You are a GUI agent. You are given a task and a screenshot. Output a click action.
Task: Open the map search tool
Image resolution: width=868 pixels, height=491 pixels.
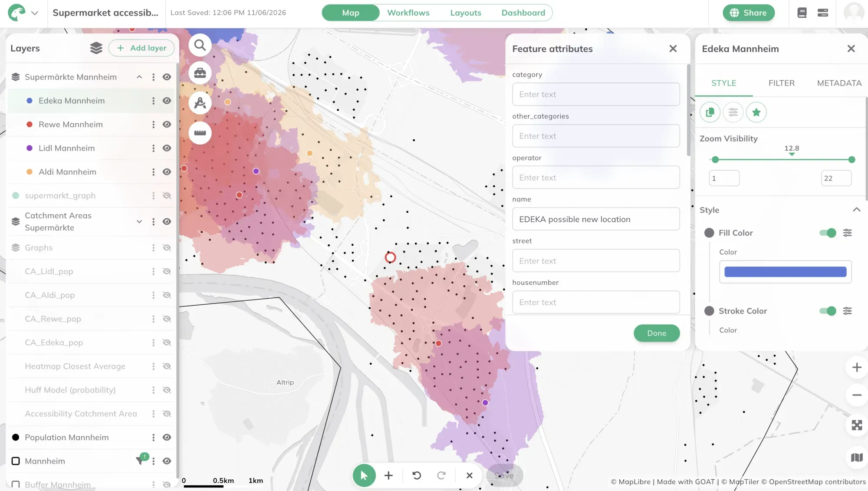[200, 45]
